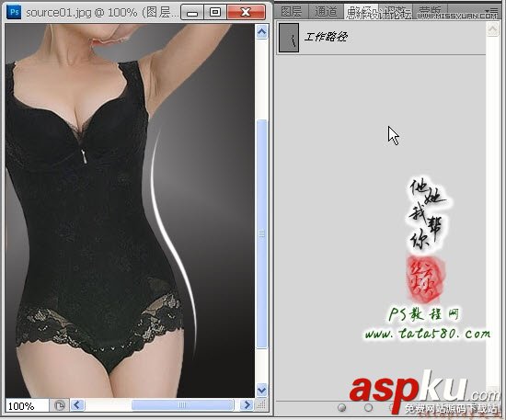Image resolution: width=506 pixels, height=420 pixels.
Task: Fill path with foreground color button
Action: coord(341,408)
